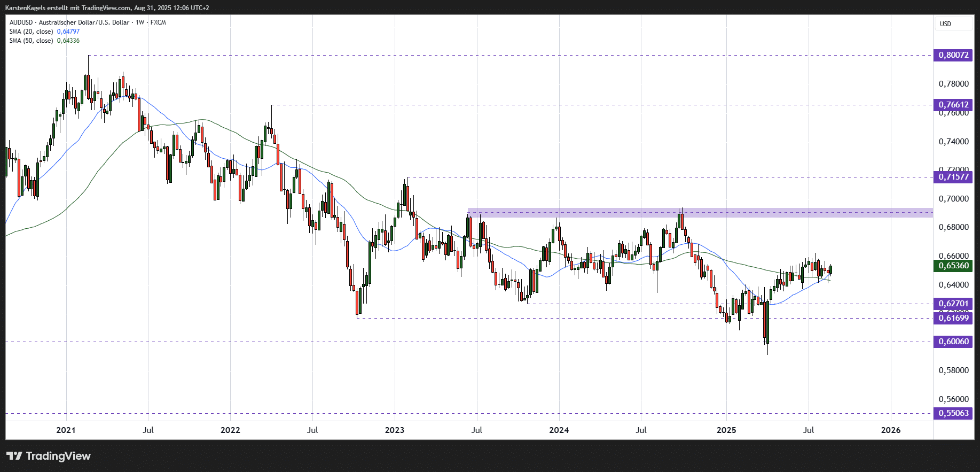Click the TradingView logo icon
The image size is (980, 472).
pyautogui.click(x=14, y=456)
